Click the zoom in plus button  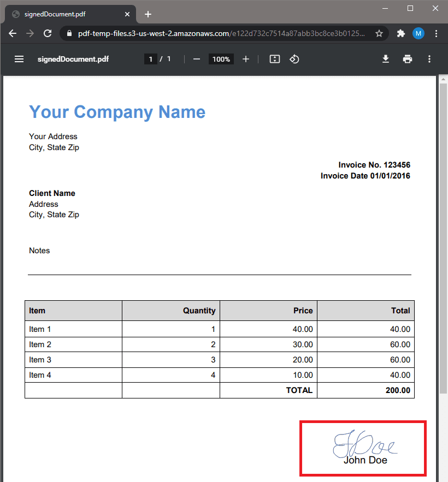coord(246,59)
